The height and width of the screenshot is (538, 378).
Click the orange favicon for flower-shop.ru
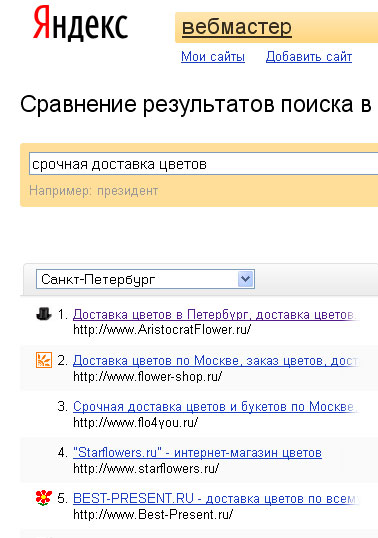click(44, 360)
